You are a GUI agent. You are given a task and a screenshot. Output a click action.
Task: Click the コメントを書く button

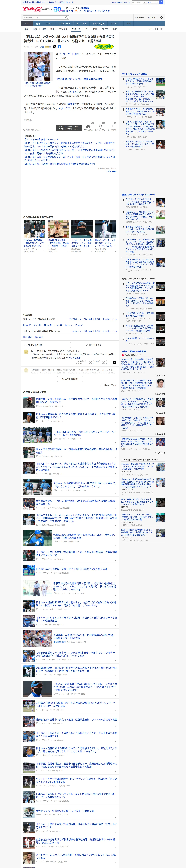(93, 345)
